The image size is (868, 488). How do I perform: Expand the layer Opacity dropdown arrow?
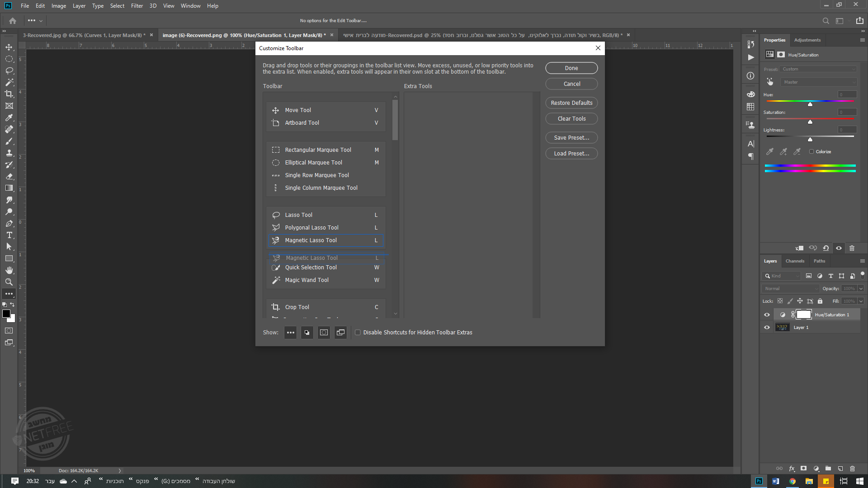coord(861,288)
